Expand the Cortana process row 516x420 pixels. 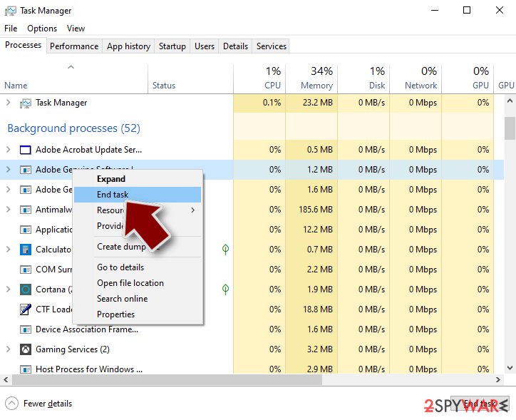pyautogui.click(x=9, y=290)
